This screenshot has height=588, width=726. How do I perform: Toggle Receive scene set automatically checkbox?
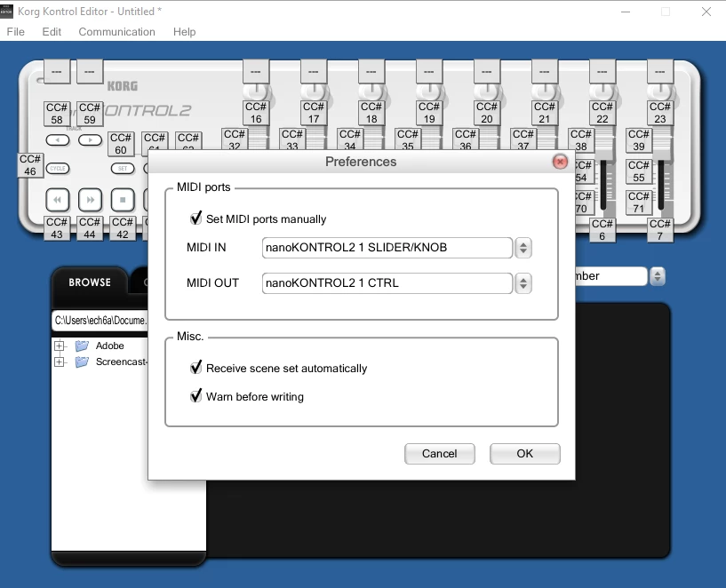(x=196, y=368)
